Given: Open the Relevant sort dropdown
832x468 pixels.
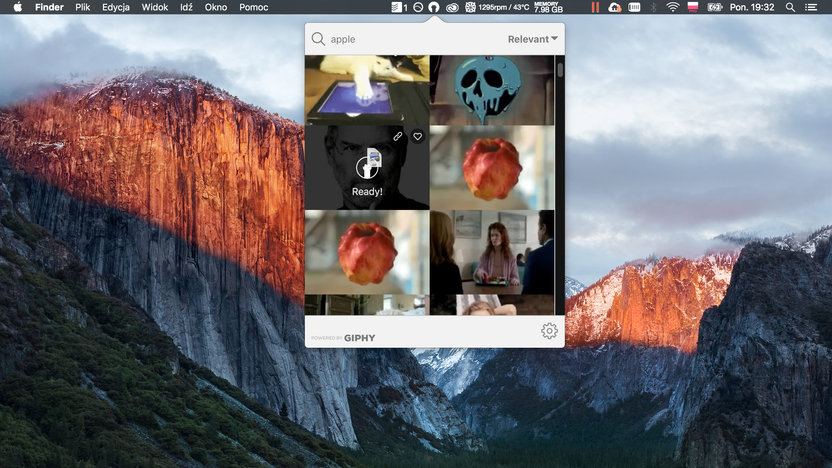Looking at the screenshot, I should point(532,39).
